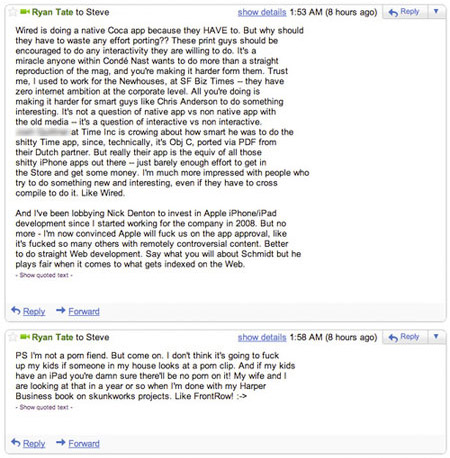Click Reply button at top of first message

(404, 12)
